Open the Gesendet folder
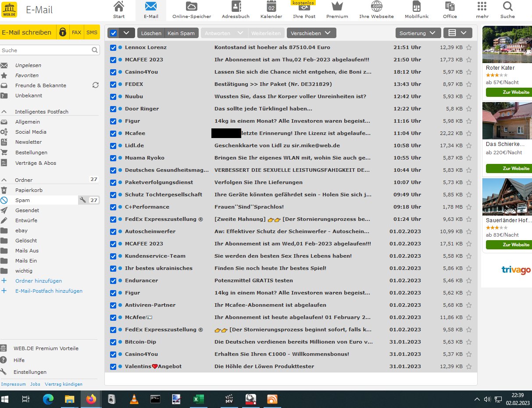This screenshot has height=408, width=532. (27, 210)
